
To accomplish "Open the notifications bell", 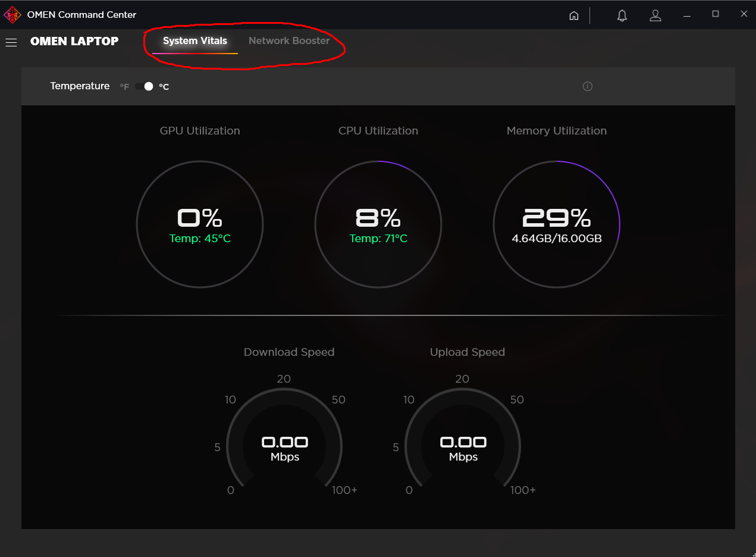I will tap(622, 15).
